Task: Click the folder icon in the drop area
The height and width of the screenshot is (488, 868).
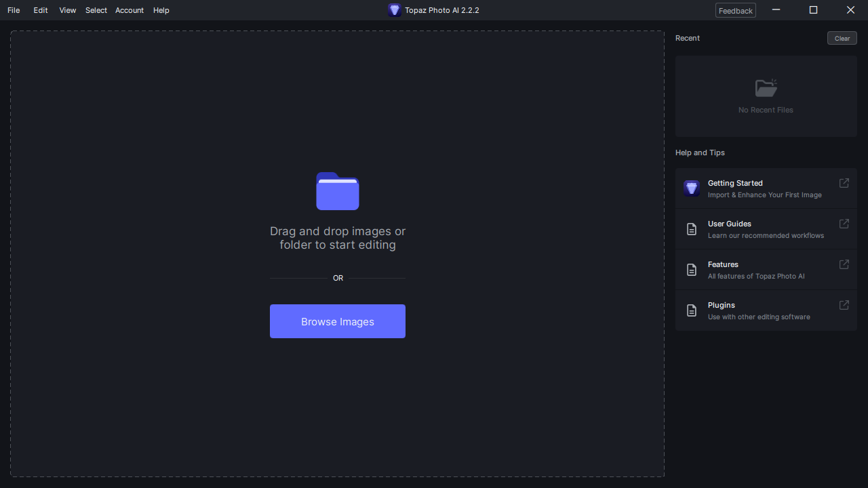Action: (338, 191)
